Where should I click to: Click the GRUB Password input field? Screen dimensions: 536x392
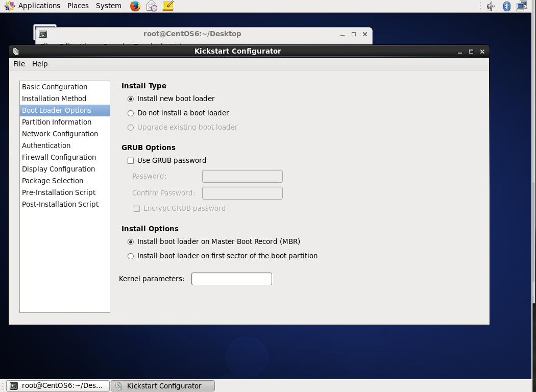(242, 176)
